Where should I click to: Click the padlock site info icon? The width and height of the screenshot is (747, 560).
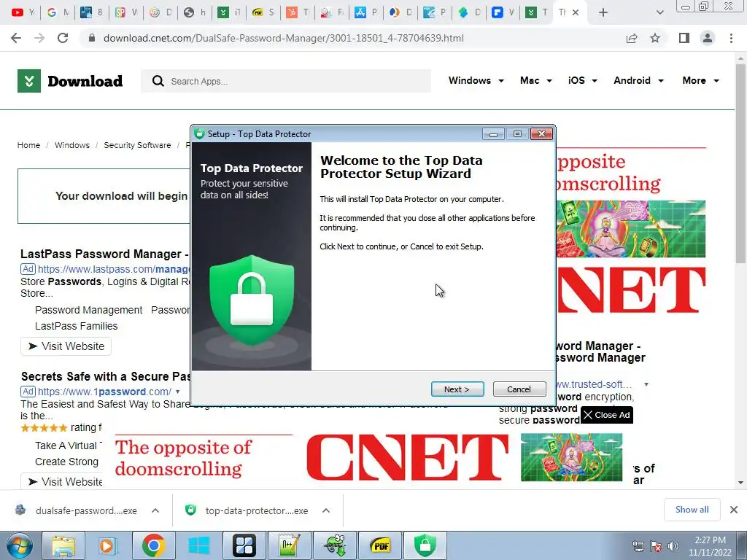point(92,38)
